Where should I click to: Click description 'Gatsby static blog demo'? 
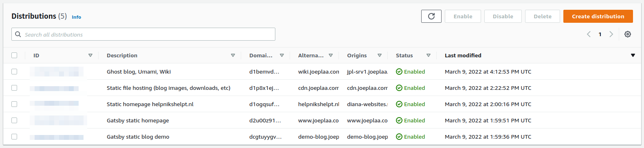coord(138,137)
